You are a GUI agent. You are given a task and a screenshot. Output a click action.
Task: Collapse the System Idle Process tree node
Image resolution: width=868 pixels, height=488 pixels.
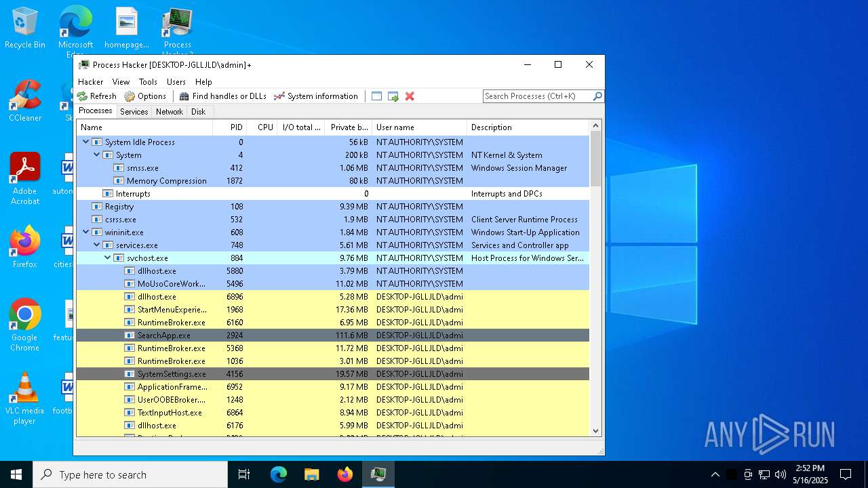[x=86, y=142]
